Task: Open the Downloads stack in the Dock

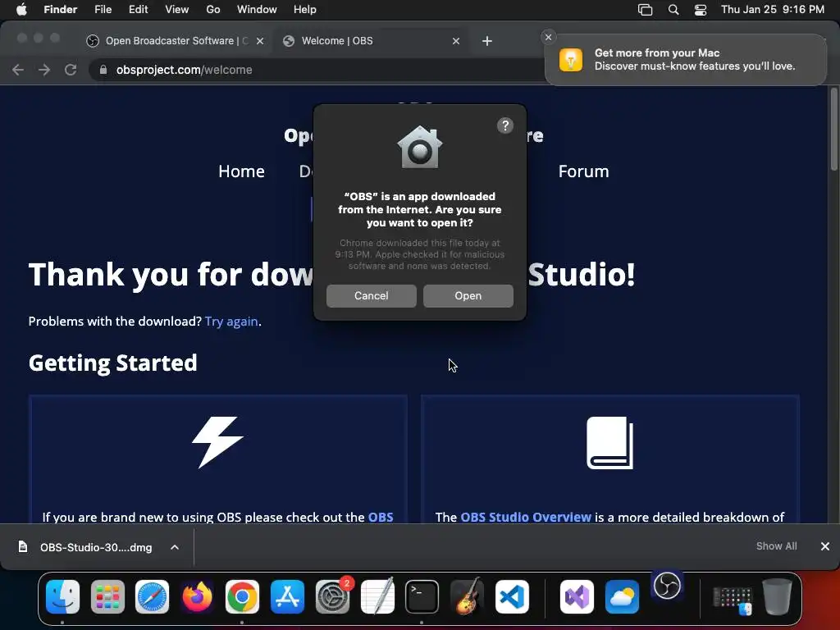Action: [733, 599]
